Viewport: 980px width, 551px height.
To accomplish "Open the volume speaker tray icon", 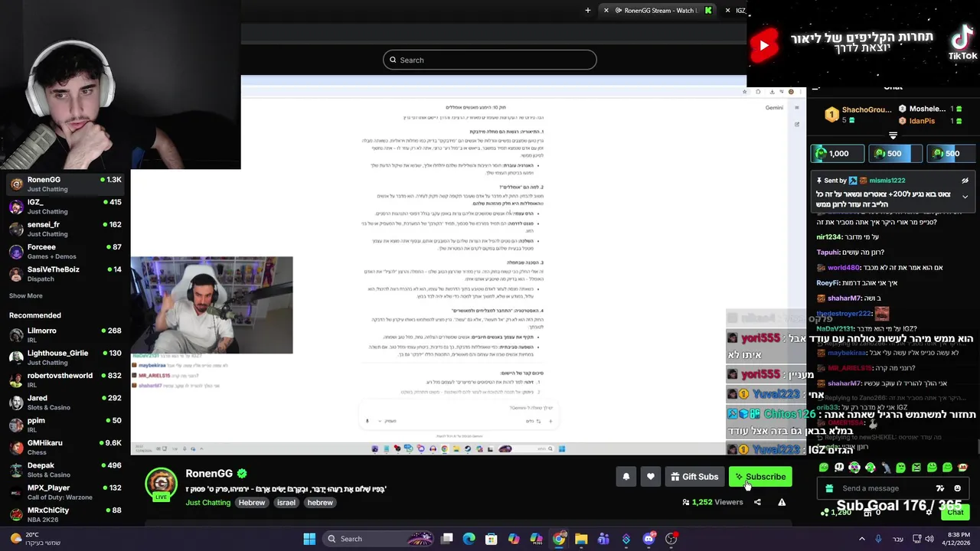I will coord(929,539).
